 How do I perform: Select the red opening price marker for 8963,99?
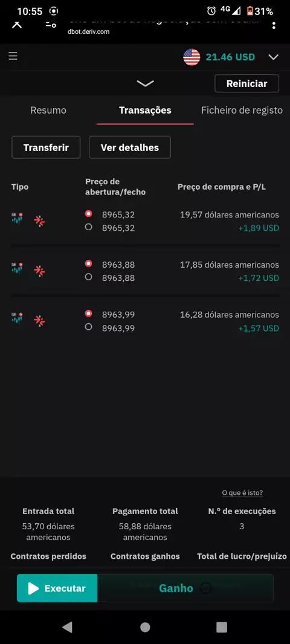pos(88,314)
